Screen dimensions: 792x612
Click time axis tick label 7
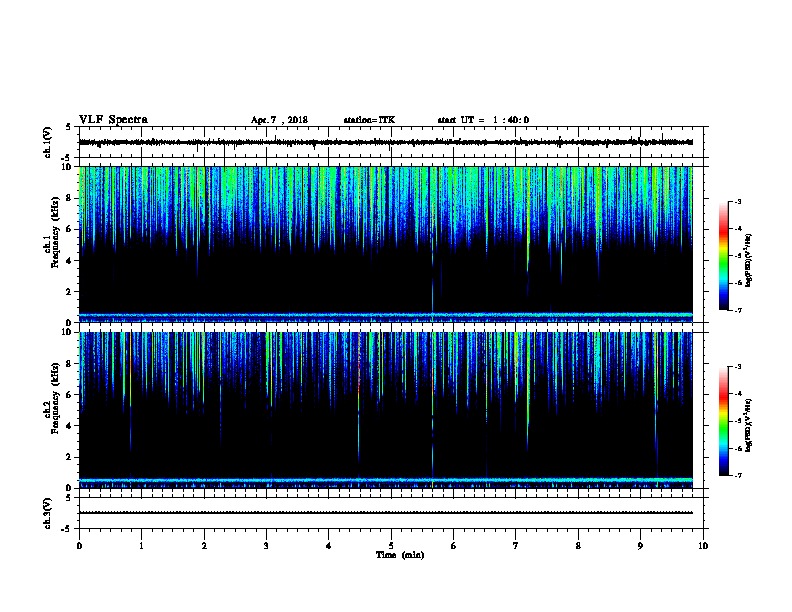click(516, 546)
